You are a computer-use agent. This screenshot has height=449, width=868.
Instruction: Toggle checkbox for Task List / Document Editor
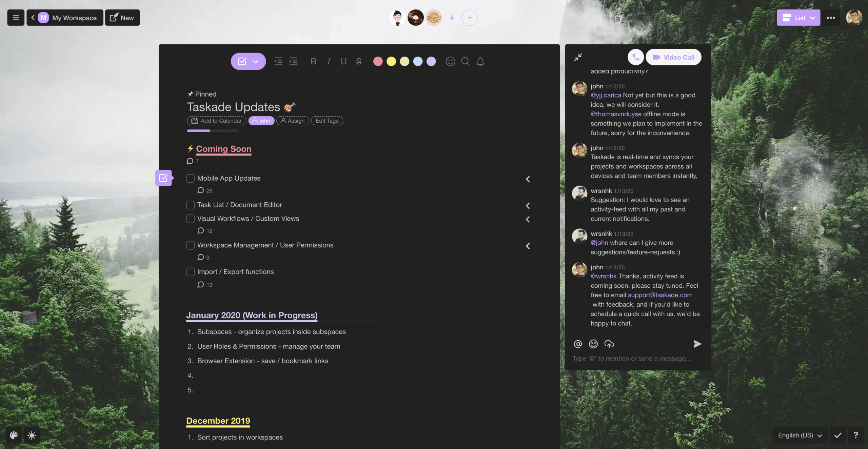(190, 204)
